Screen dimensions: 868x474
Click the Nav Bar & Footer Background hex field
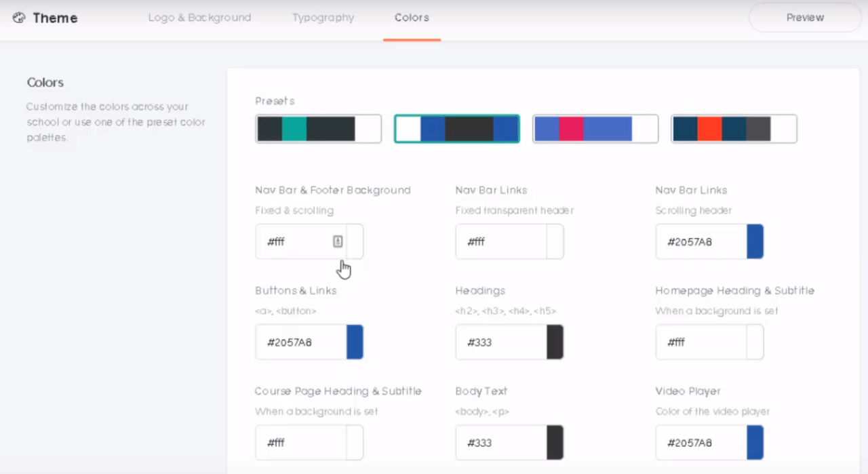tap(295, 242)
